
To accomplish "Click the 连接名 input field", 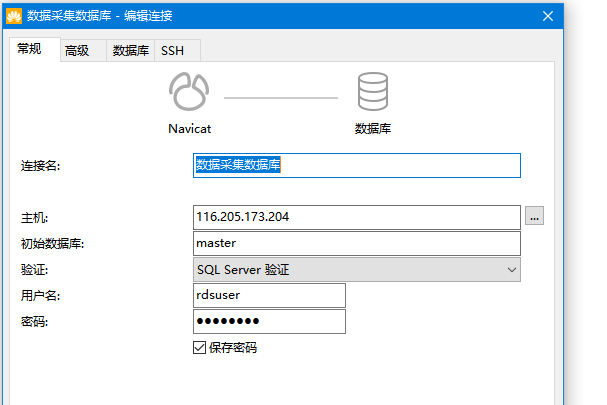I will tap(357, 165).
